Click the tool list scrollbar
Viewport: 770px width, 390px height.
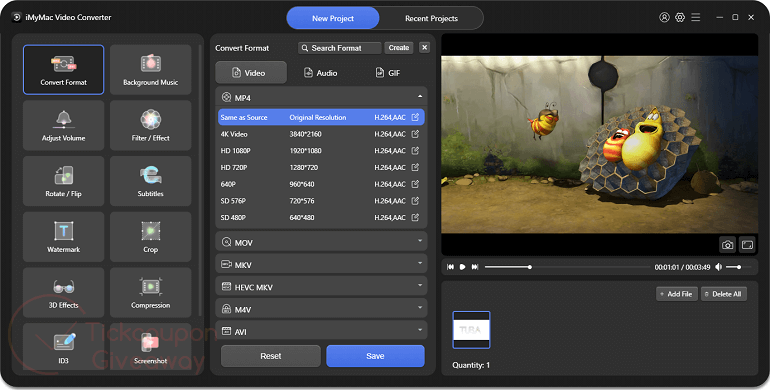pyautogui.click(x=200, y=181)
